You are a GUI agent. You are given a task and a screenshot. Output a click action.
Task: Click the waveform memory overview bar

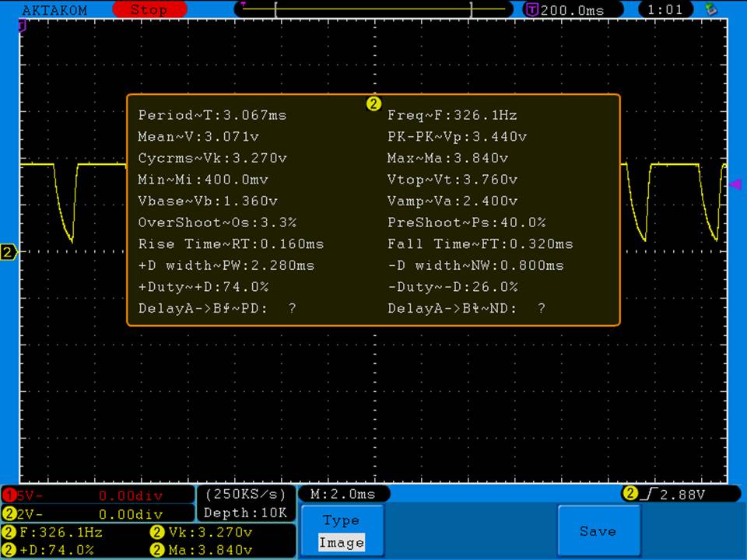(373, 9)
